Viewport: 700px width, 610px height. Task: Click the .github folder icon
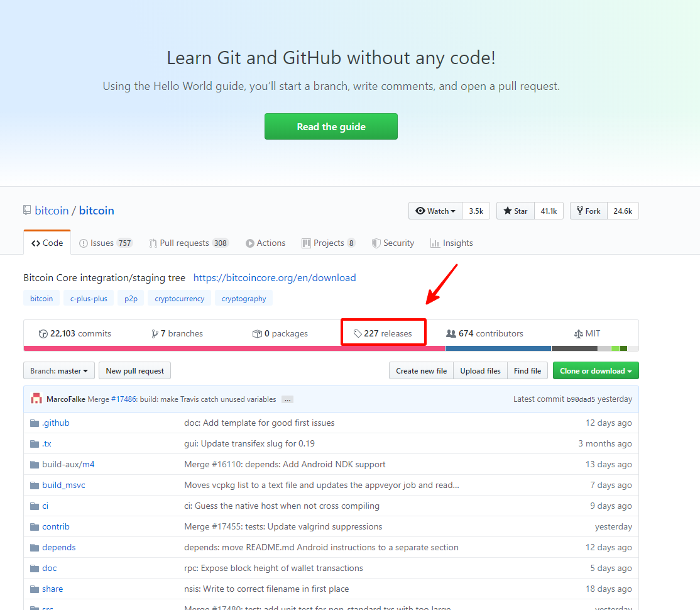click(35, 423)
